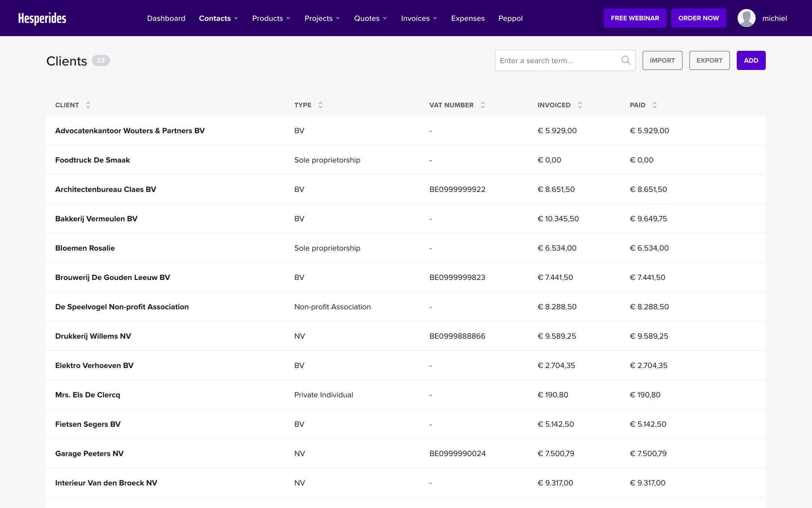This screenshot has height=508, width=812.
Task: Sort by the Invoiced column arrows
Action: point(580,105)
